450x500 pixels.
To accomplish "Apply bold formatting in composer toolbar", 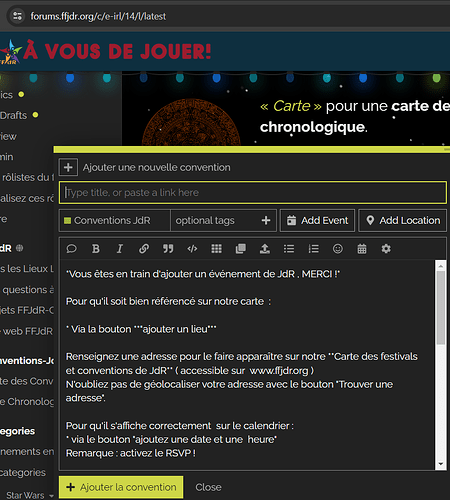I will [96, 249].
